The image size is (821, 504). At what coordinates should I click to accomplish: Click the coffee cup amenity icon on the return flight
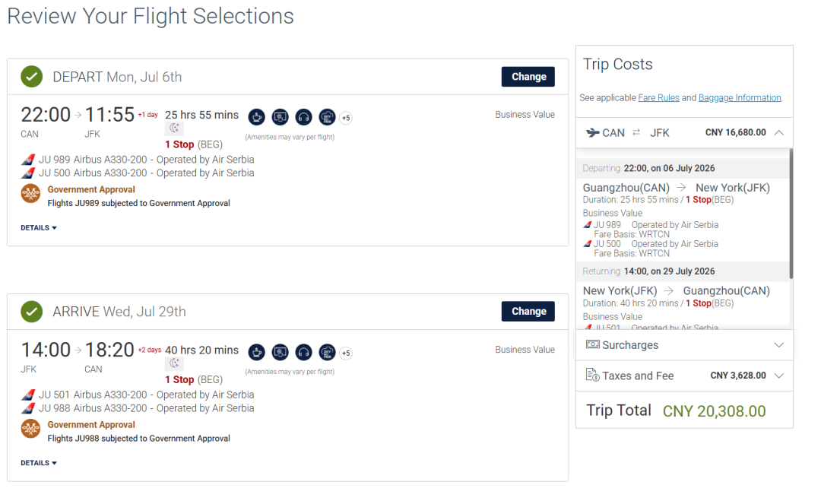(x=257, y=352)
